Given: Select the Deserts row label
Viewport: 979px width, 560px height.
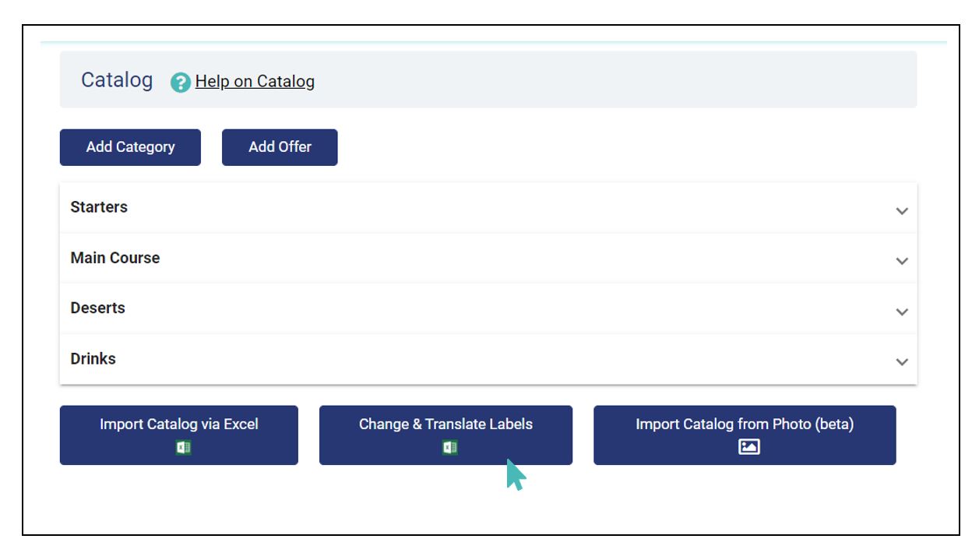Looking at the screenshot, I should (98, 308).
